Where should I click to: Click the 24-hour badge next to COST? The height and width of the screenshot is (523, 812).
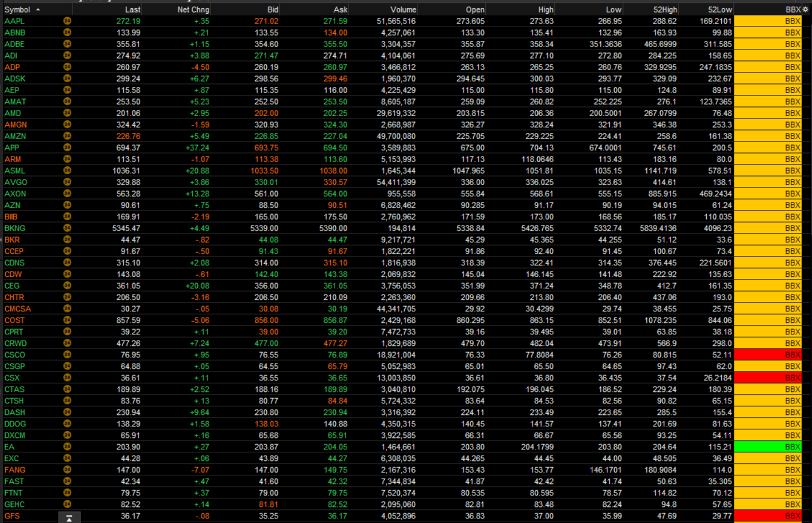pyautogui.click(x=67, y=320)
